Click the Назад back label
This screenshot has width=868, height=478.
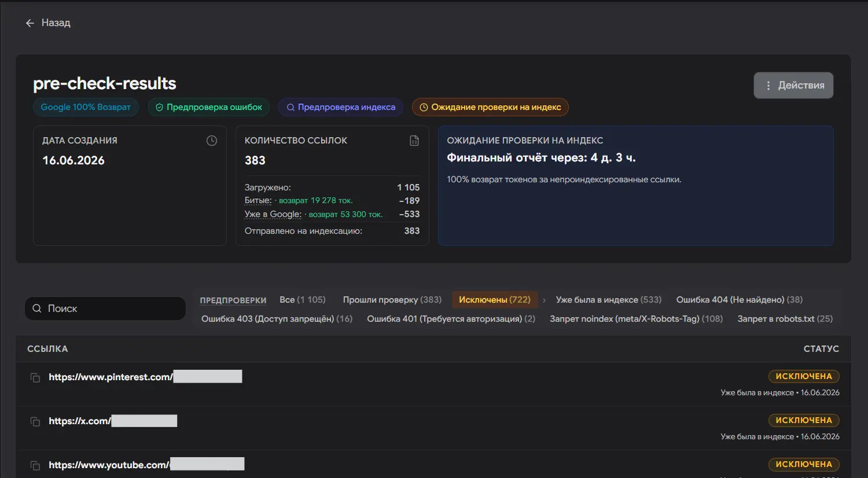[x=56, y=23]
